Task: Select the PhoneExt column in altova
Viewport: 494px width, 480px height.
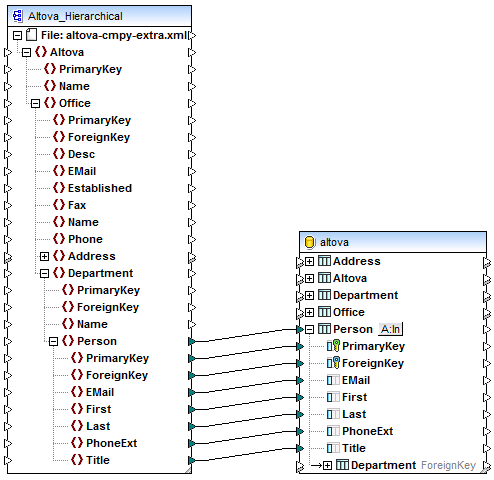Action: pyautogui.click(x=367, y=431)
